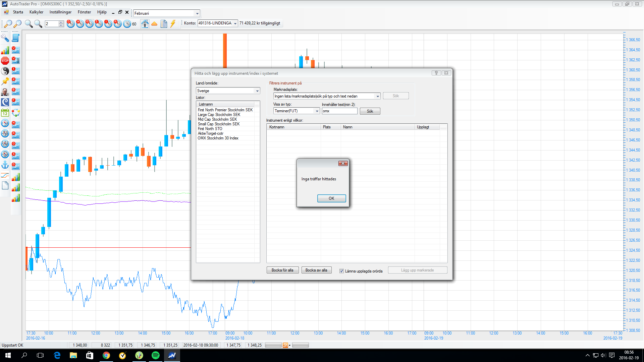
Task: Expand the Konto account dropdown
Action: click(x=235, y=23)
